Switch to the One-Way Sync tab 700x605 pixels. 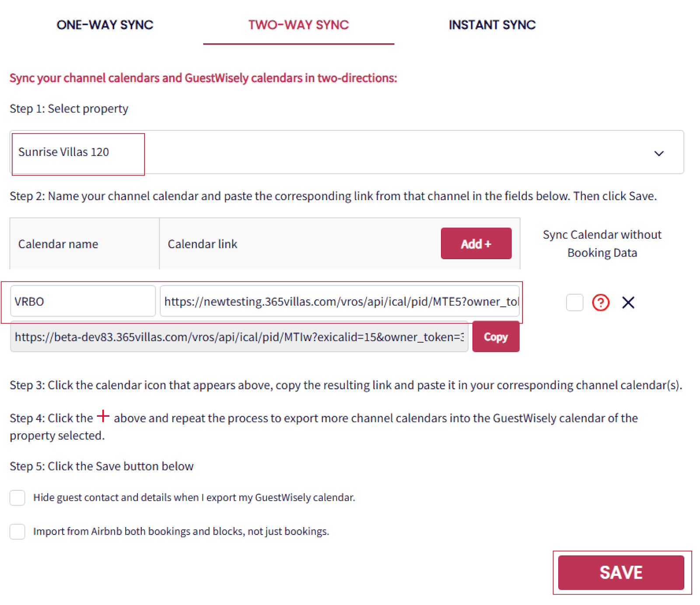pos(105,25)
